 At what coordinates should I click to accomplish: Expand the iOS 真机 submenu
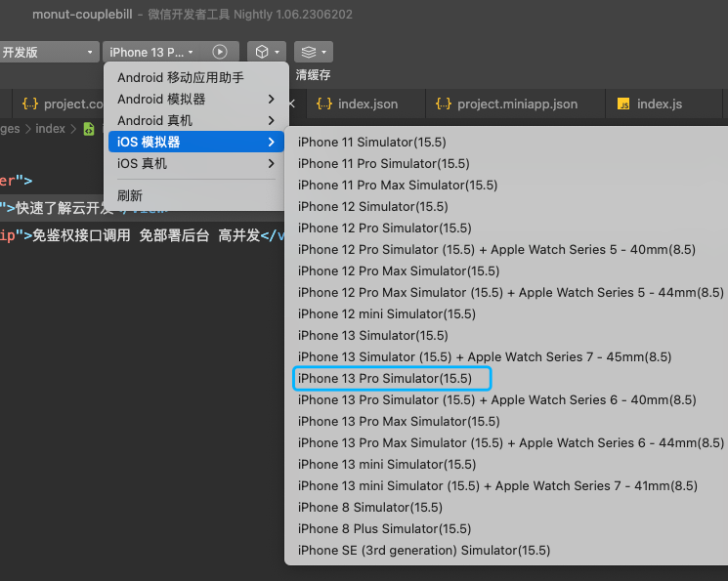click(195, 163)
